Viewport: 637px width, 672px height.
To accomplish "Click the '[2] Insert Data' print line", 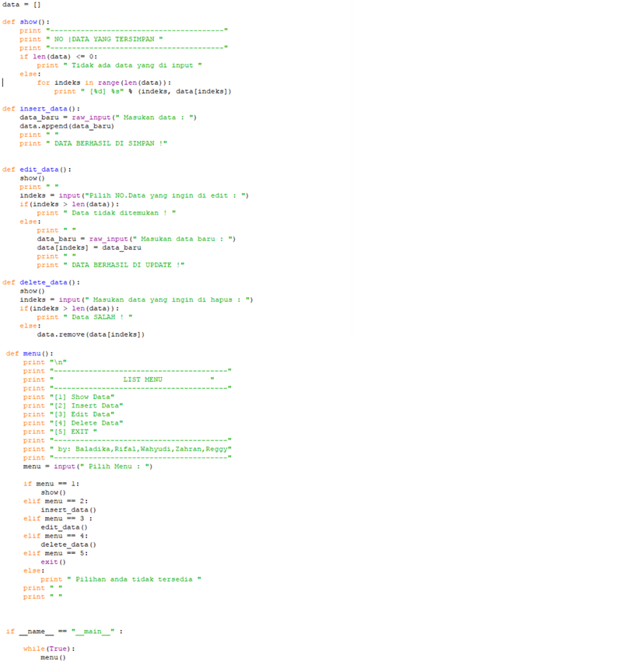I will pyautogui.click(x=73, y=406).
